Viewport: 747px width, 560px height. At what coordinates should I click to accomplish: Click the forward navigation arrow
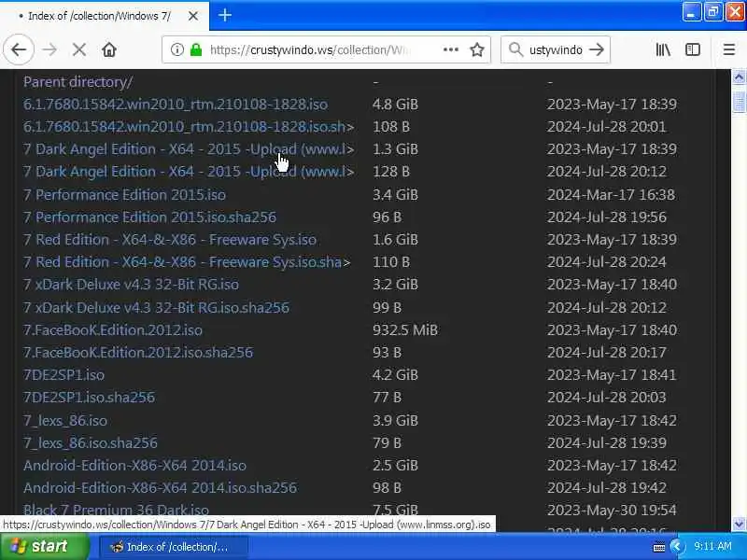coord(49,49)
